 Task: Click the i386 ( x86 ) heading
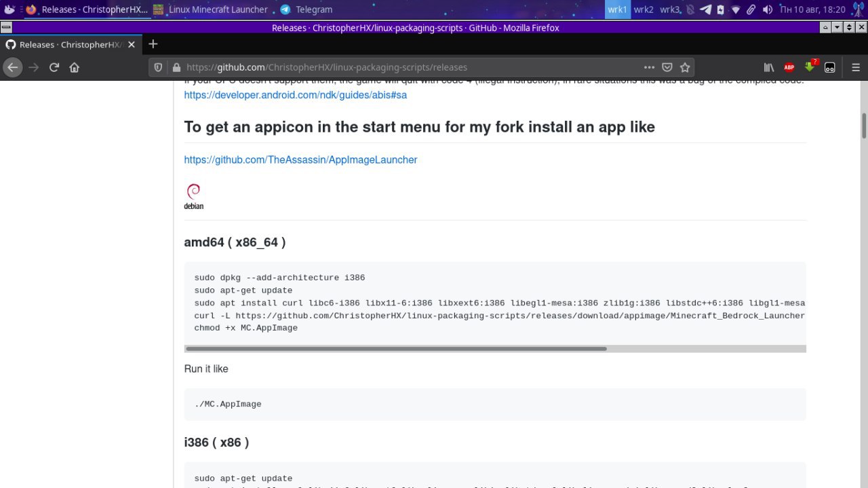click(x=216, y=443)
